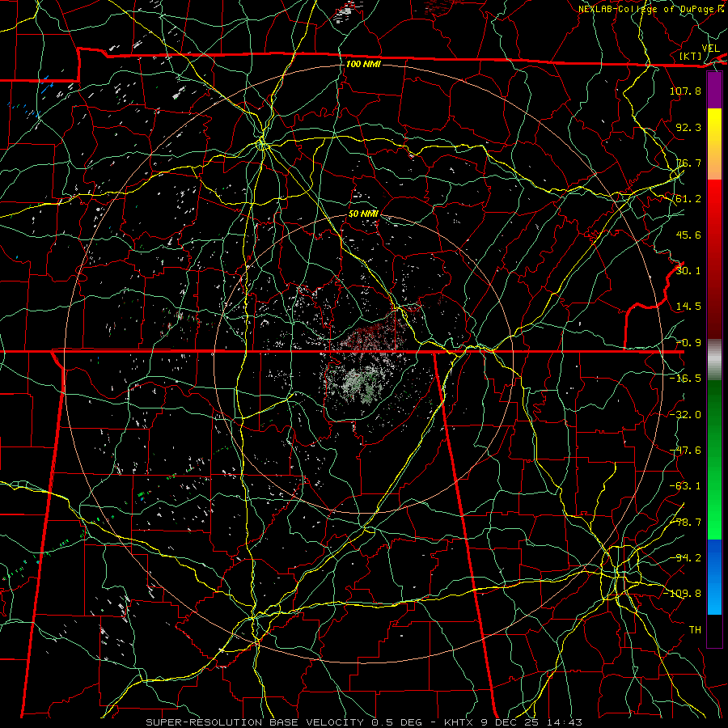Click the [KT] units label
This screenshot has width=728, height=728.
coord(691,56)
